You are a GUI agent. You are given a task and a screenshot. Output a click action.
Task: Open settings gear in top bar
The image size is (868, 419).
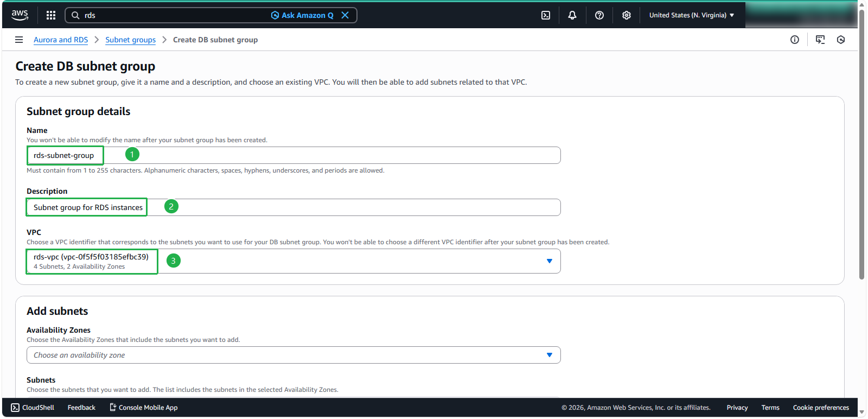pyautogui.click(x=627, y=15)
